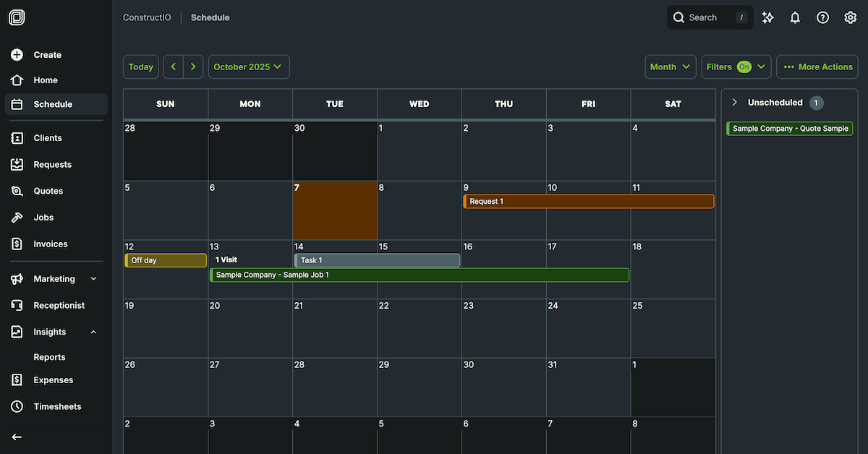868x454 pixels.
Task: Open the help menu
Action: pos(822,17)
